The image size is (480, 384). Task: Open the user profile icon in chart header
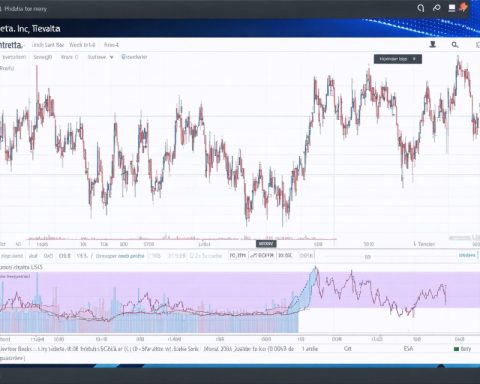(x=433, y=44)
